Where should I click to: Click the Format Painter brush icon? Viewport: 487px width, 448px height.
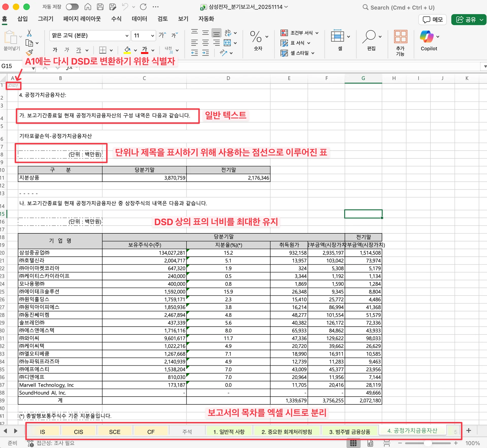(29, 52)
